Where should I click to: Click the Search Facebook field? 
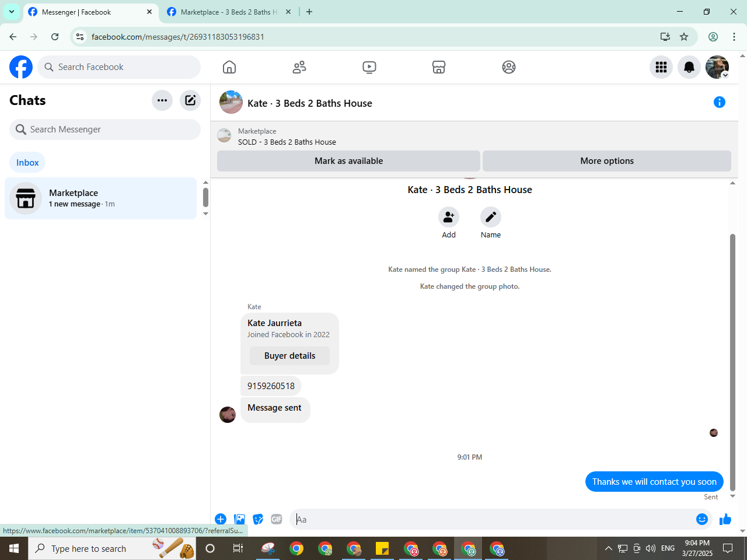click(x=119, y=67)
